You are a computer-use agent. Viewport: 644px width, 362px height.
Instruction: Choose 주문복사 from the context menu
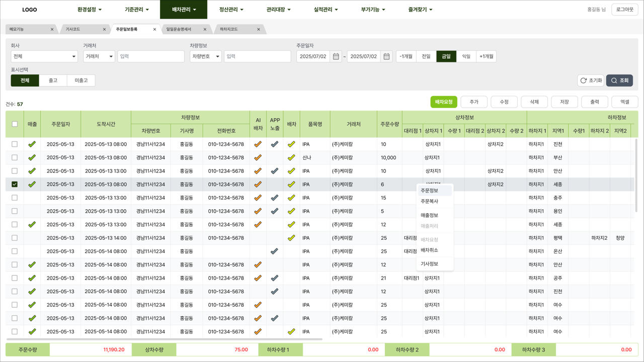click(x=435, y=201)
